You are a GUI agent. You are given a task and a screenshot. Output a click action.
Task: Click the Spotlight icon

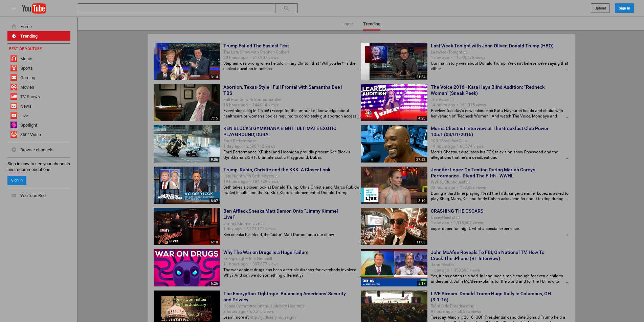pos(14,125)
